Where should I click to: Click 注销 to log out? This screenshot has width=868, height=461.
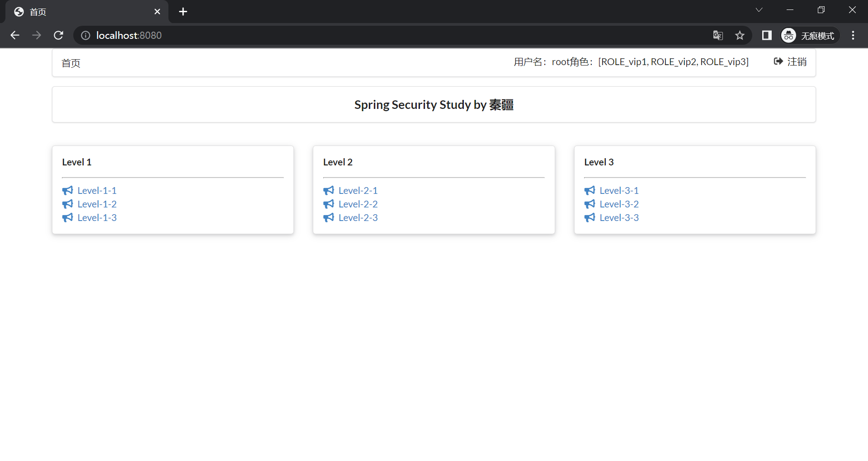(x=790, y=61)
